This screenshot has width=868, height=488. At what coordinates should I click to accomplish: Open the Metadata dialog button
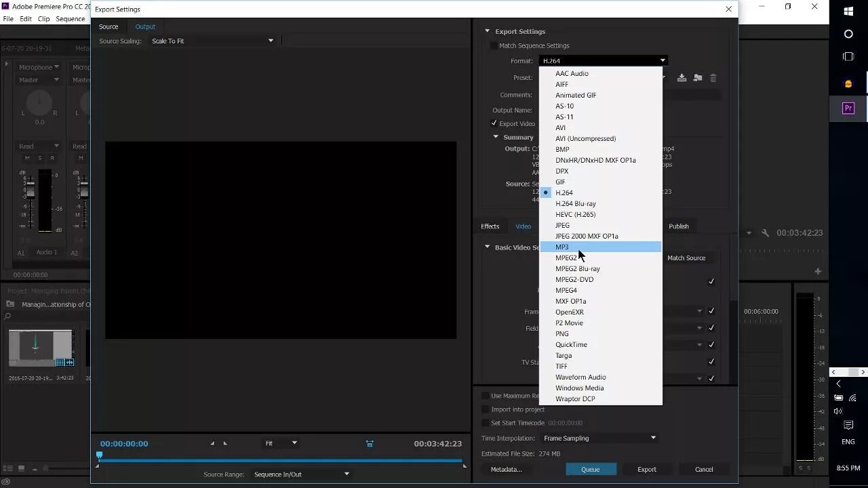pos(506,469)
